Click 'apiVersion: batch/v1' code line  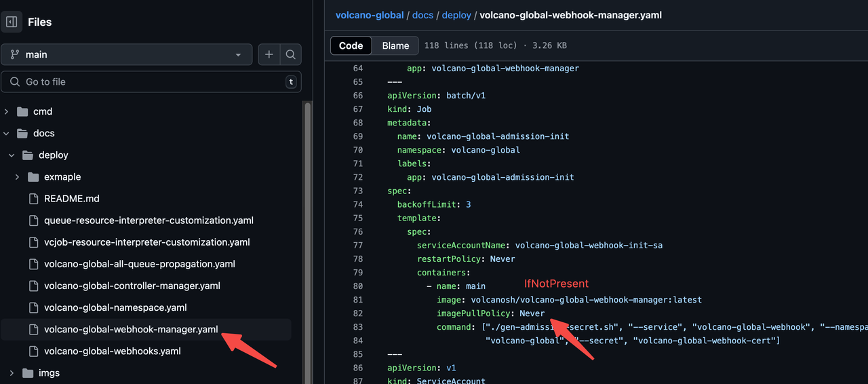437,96
